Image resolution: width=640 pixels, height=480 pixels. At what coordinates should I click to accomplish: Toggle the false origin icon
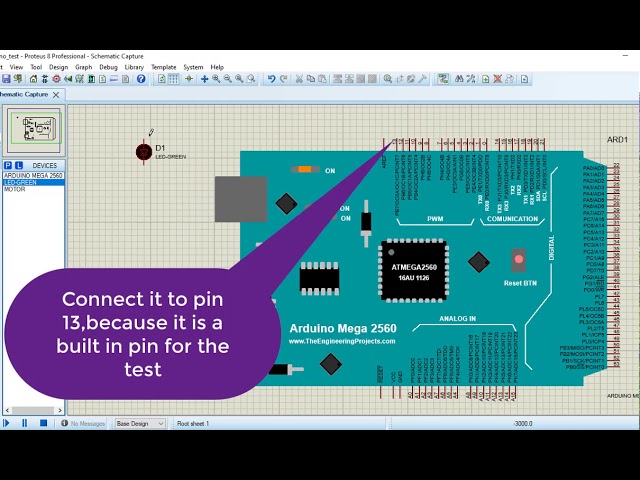coord(189,79)
